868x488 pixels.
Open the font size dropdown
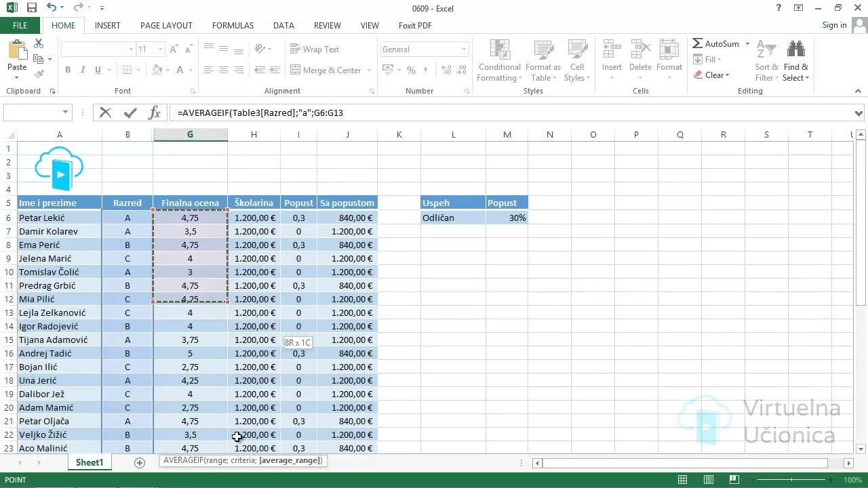click(x=160, y=49)
